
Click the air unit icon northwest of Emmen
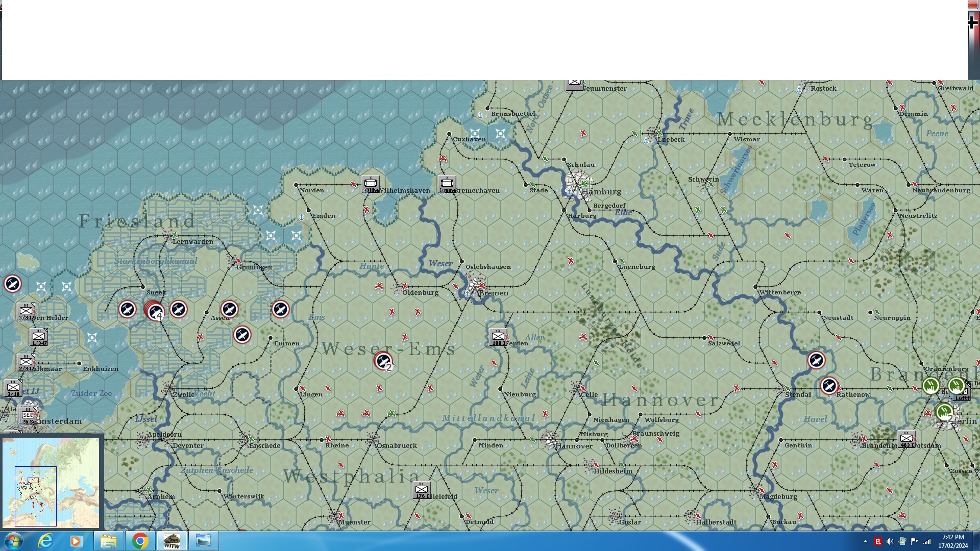pyautogui.click(x=242, y=335)
